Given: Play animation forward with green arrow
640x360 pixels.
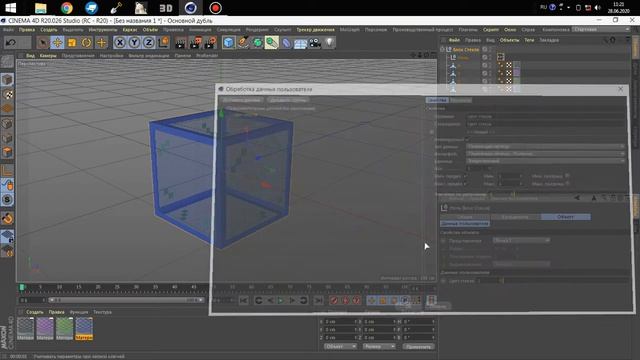Looking at the screenshot, I should pos(281,301).
